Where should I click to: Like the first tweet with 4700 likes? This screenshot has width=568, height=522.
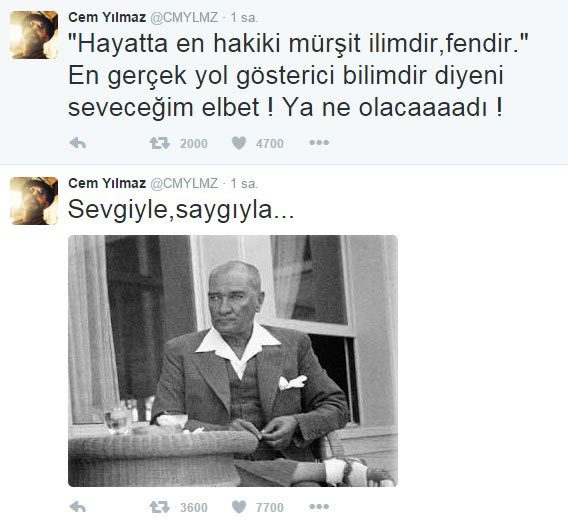pos(239,143)
